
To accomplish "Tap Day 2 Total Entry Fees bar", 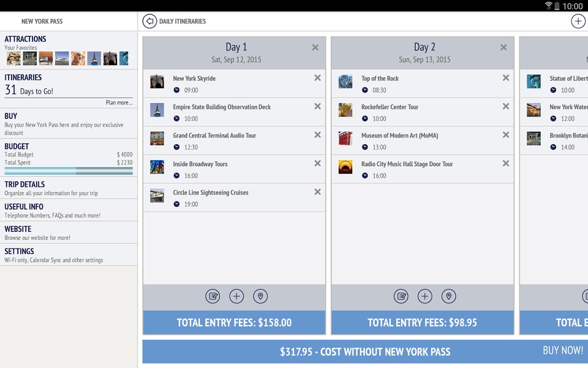I will point(422,323).
